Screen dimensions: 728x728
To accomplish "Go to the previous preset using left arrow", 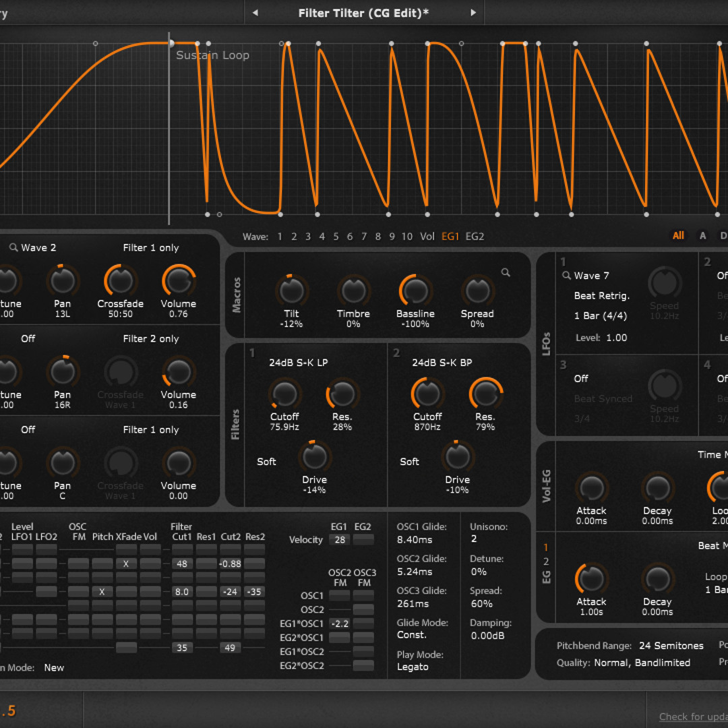I will [255, 13].
